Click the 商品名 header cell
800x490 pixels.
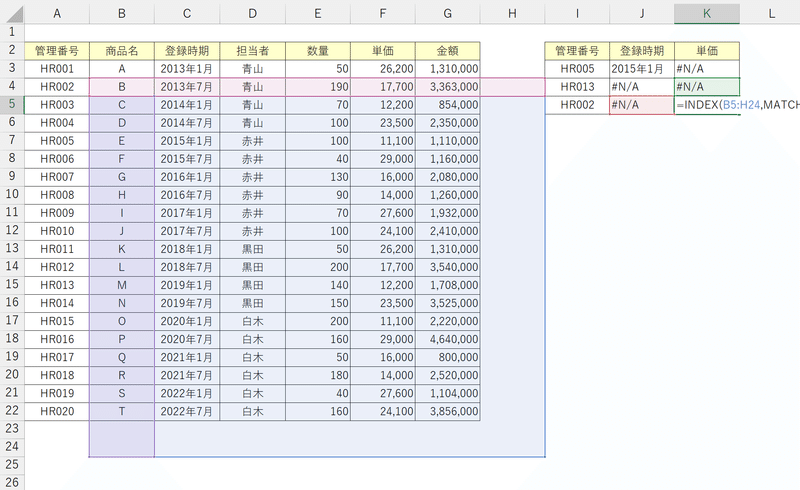click(122, 51)
